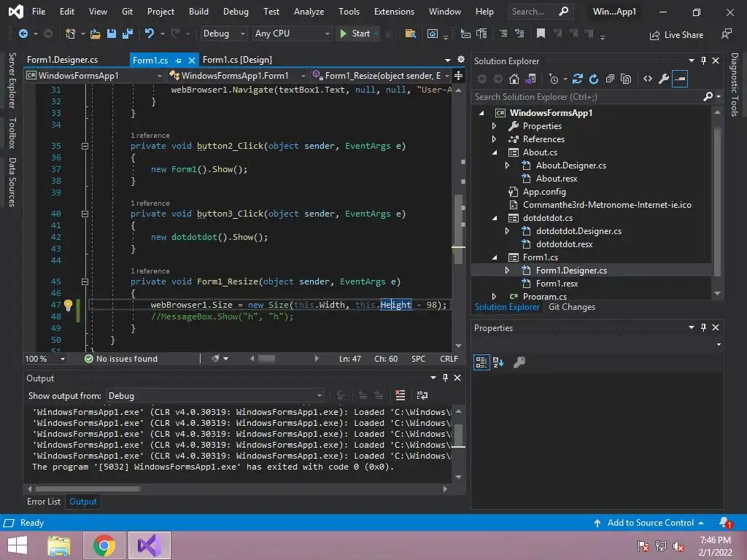Toggle word wrap in the Output panel
This screenshot has width=747, height=560.
422,395
